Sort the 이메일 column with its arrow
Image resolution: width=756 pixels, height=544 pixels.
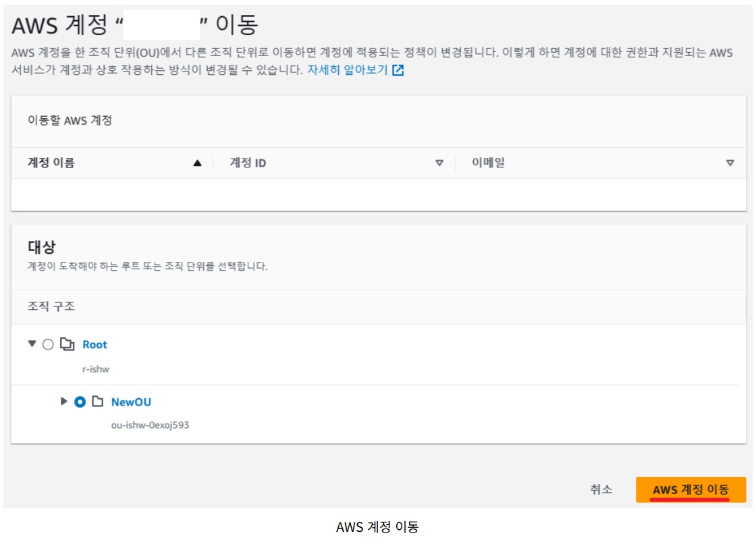[730, 163]
